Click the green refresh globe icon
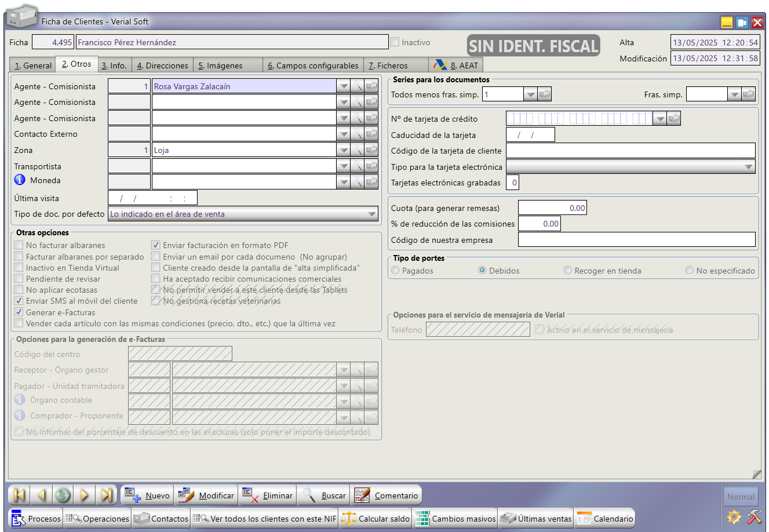769x532 pixels. pyautogui.click(x=63, y=495)
